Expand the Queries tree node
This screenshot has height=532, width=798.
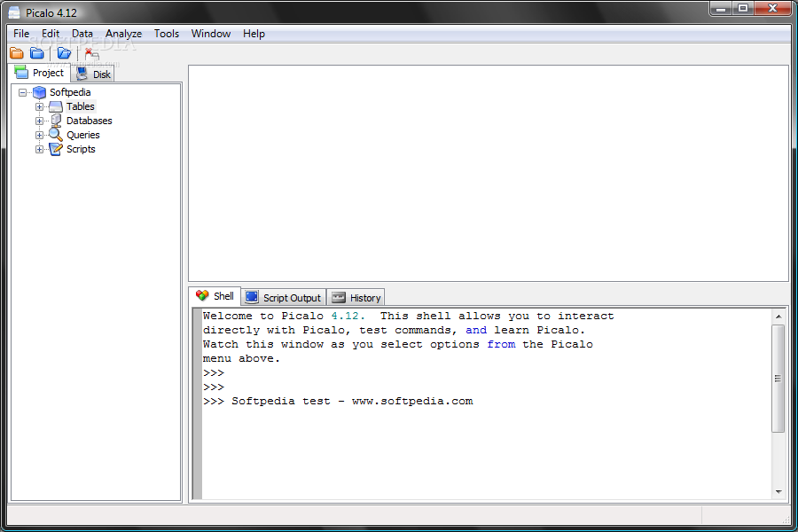coord(39,136)
